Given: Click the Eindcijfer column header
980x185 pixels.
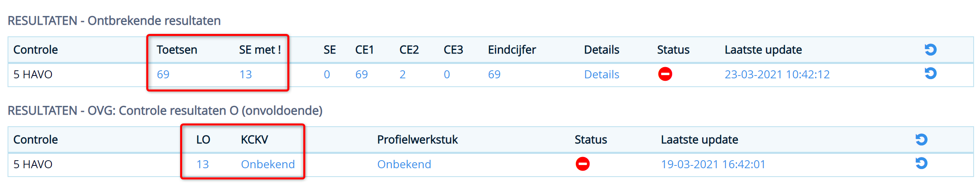Looking at the screenshot, I should pyautogui.click(x=512, y=50).
